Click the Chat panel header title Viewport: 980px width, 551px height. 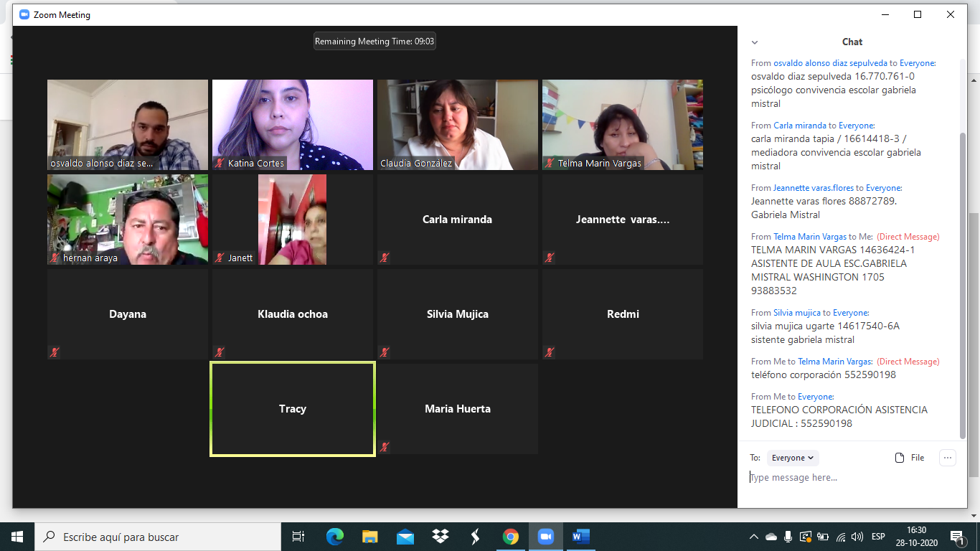coord(852,42)
